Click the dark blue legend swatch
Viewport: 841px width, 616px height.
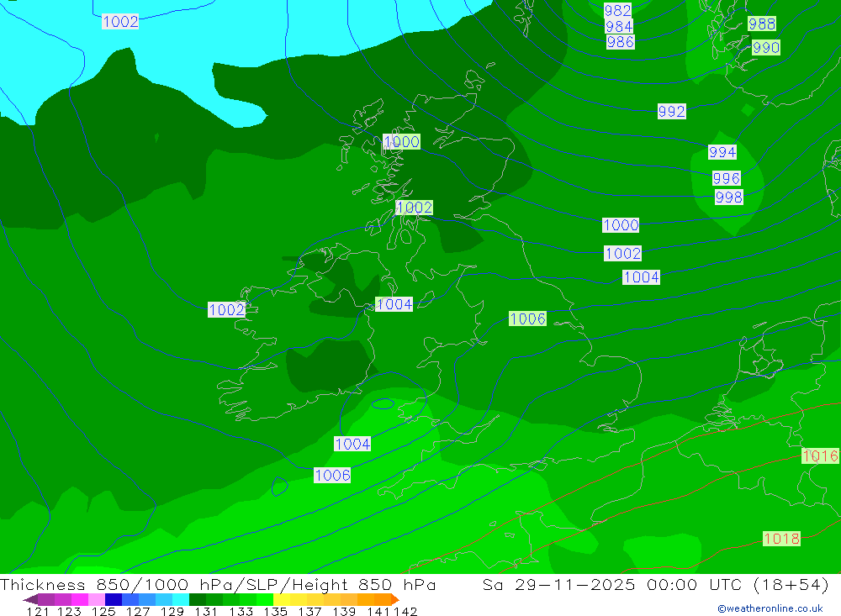click(x=114, y=599)
